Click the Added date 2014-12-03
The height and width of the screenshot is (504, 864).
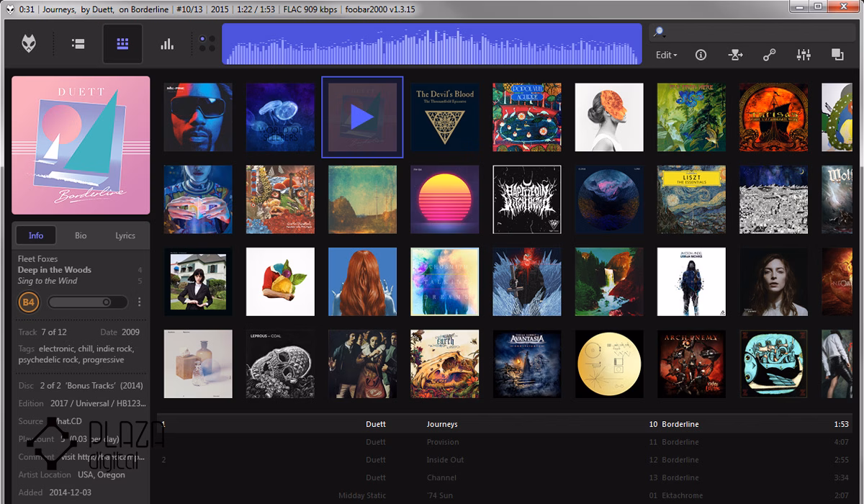(x=71, y=492)
